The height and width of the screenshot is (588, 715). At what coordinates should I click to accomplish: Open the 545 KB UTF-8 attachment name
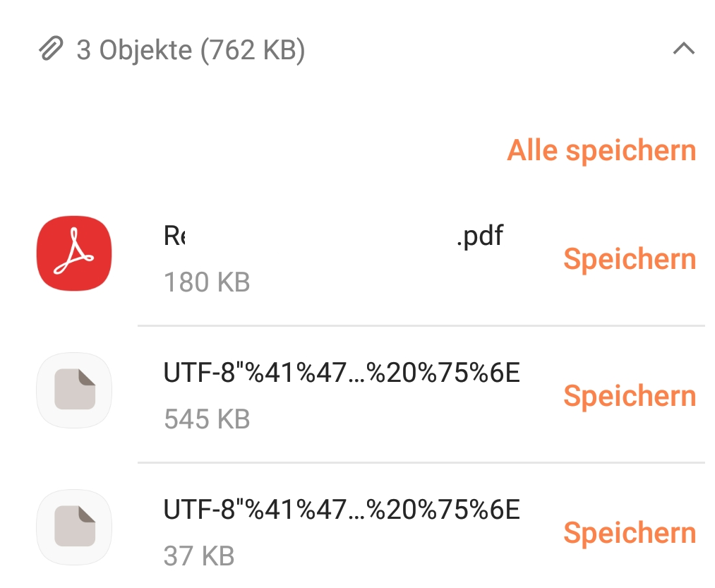342,372
